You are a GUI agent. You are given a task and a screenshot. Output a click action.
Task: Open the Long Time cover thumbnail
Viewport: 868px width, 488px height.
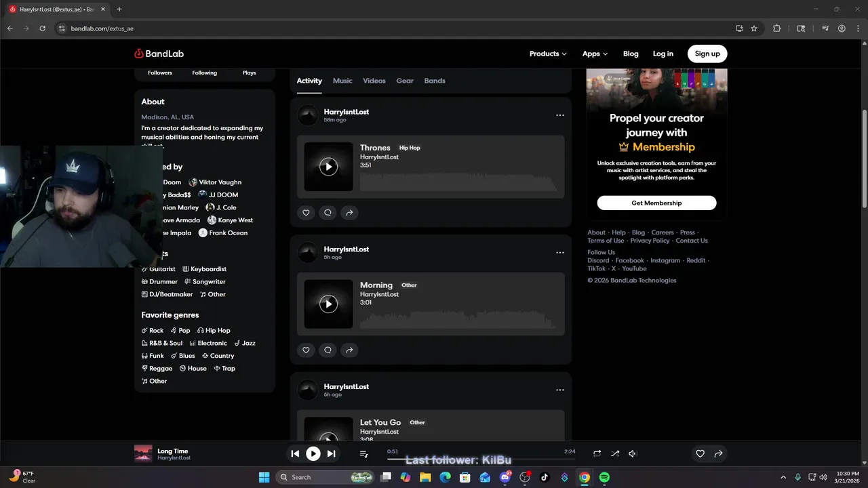(143, 454)
